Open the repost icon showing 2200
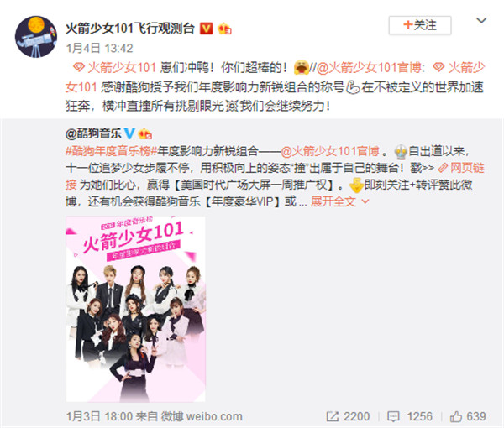This screenshot has height=428, width=504. click(333, 416)
